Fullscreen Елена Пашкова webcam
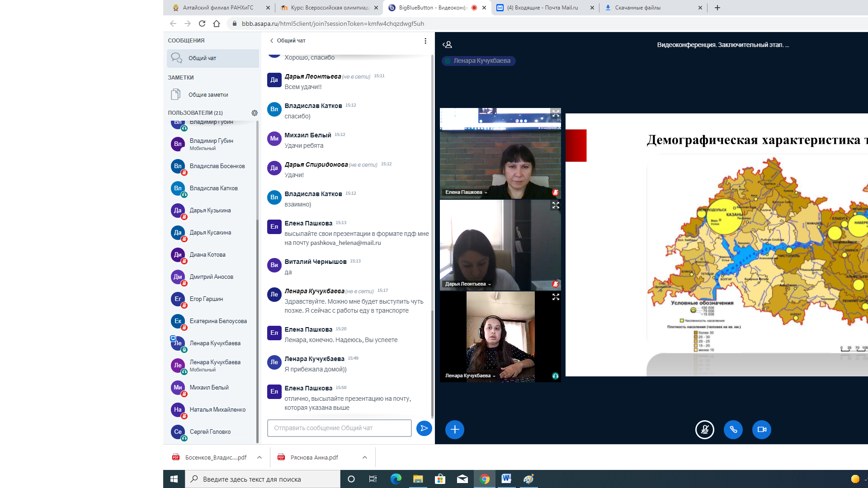The image size is (868, 488). pyautogui.click(x=556, y=113)
